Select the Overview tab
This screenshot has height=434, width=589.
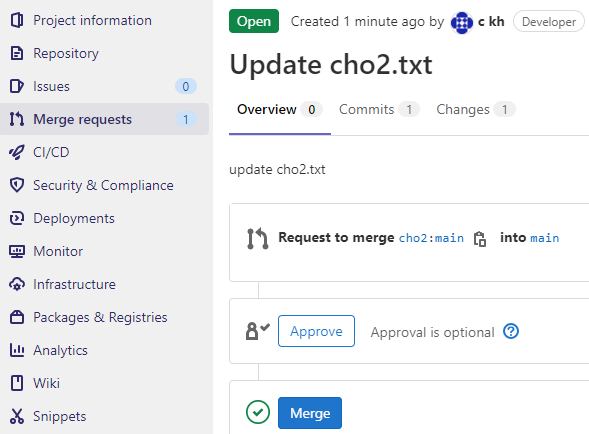[x=280, y=109]
